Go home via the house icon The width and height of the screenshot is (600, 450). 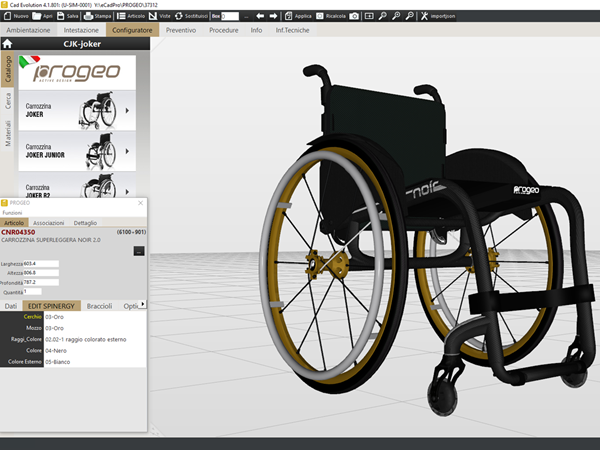click(x=7, y=44)
